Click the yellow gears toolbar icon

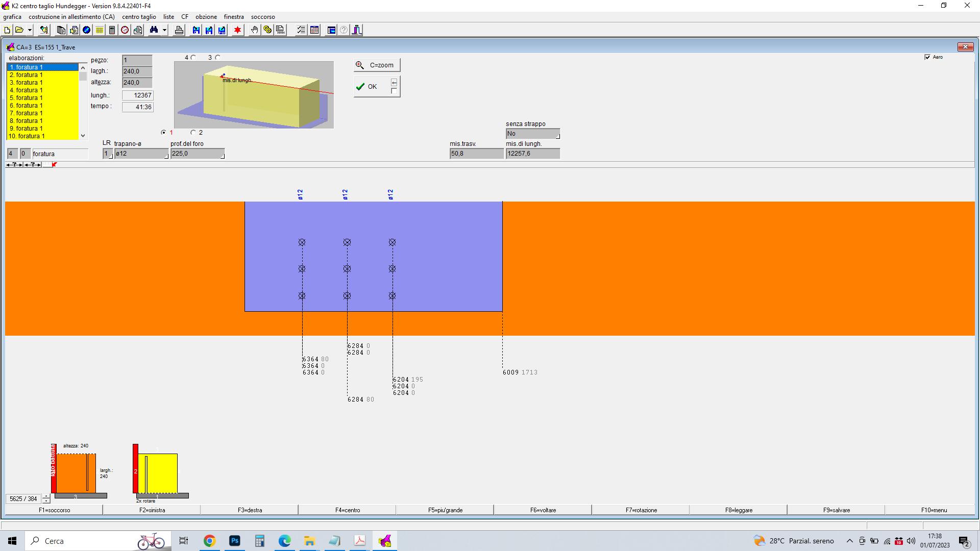point(267,30)
